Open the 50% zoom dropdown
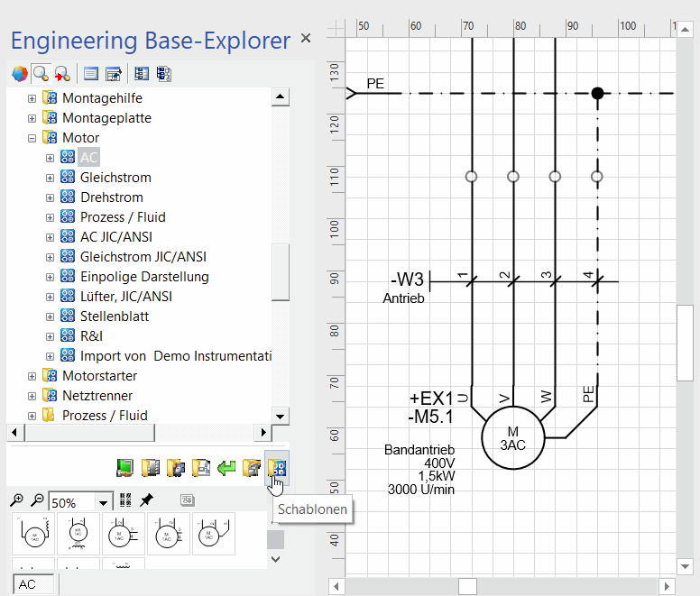The width and height of the screenshot is (700, 596). [x=104, y=502]
